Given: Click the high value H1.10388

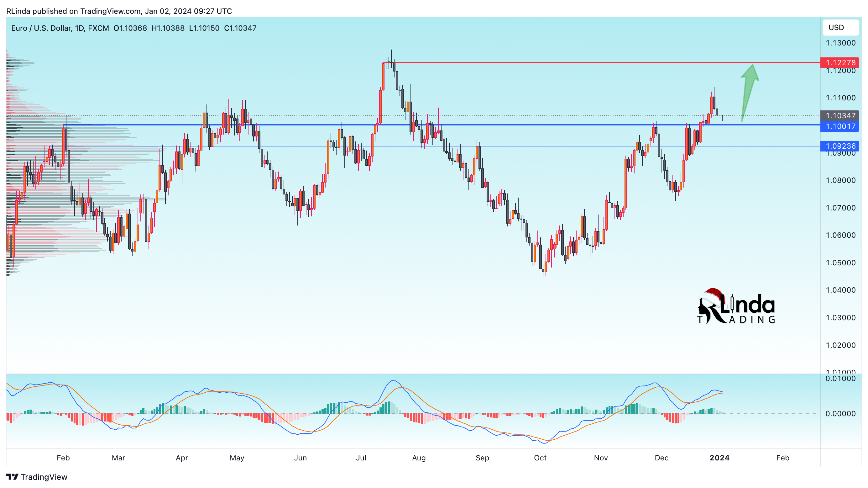Looking at the screenshot, I should click(168, 28).
